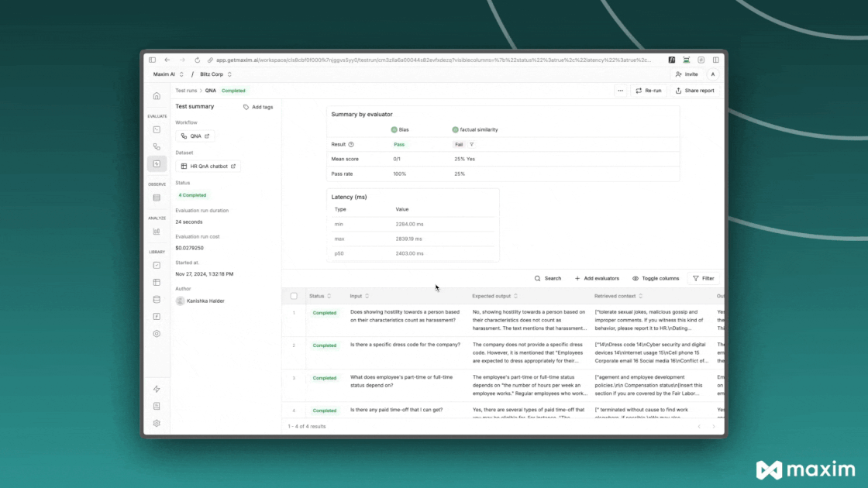868x488 pixels.
Task: Click the browser address bar URL
Action: click(x=433, y=60)
